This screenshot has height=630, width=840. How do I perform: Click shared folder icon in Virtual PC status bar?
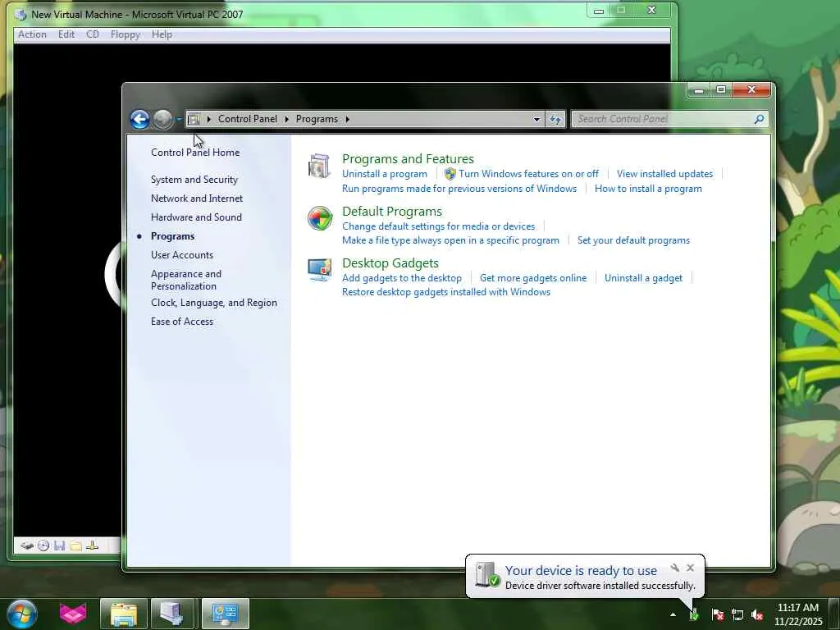(76, 546)
